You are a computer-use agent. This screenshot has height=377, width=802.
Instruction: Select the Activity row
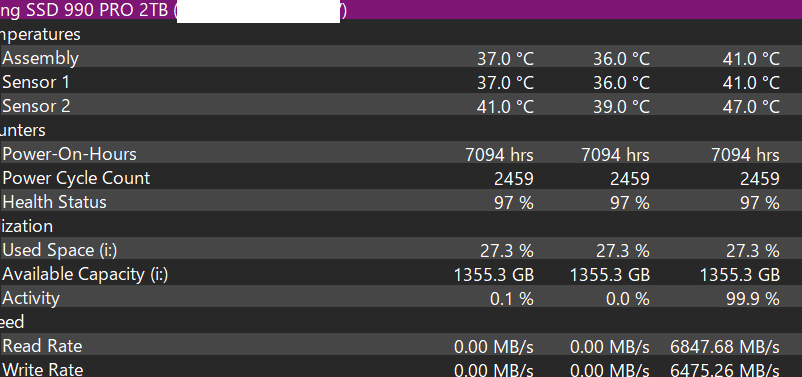point(401,298)
